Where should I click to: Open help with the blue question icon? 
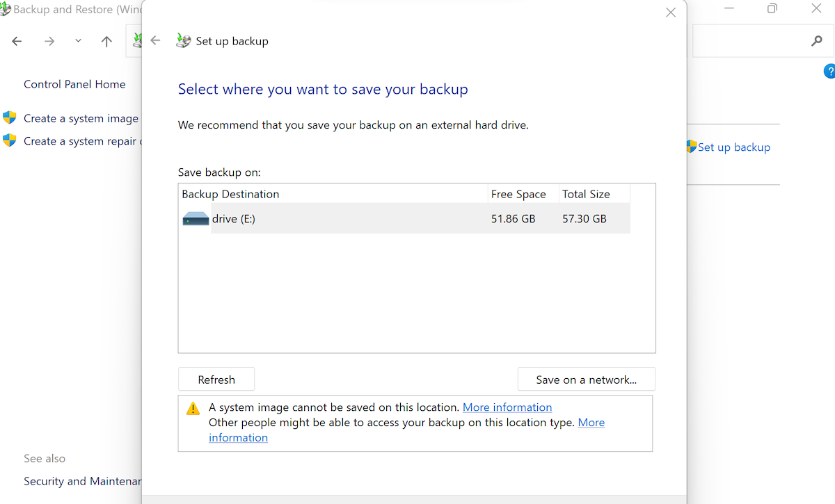click(829, 71)
